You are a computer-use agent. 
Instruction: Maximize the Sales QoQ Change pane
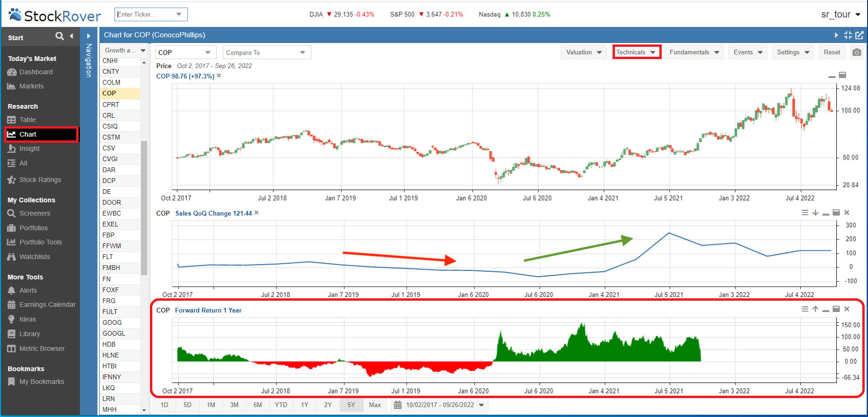[836, 213]
